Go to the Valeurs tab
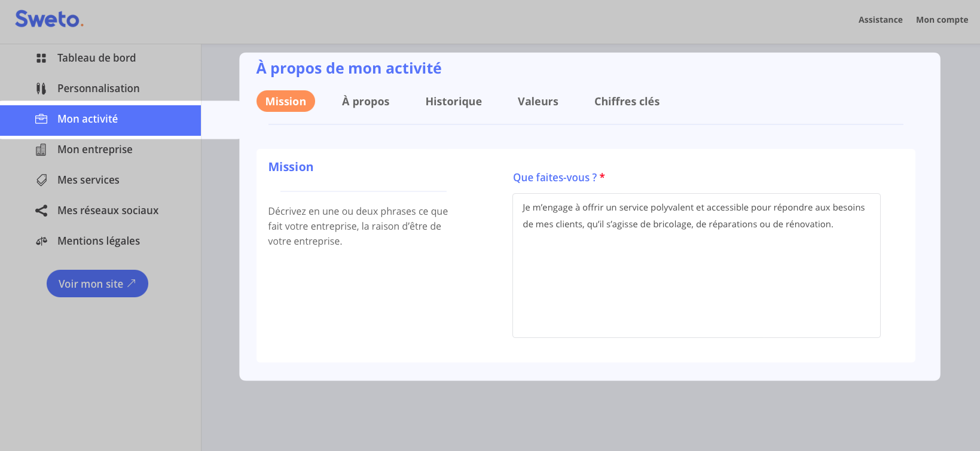 tap(538, 101)
